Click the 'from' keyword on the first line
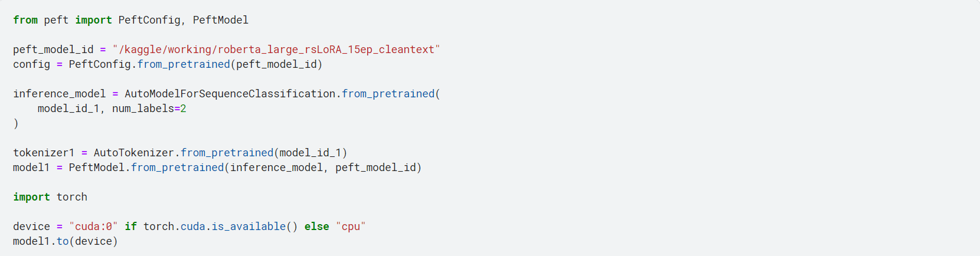This screenshot has height=256, width=980. coord(25,20)
